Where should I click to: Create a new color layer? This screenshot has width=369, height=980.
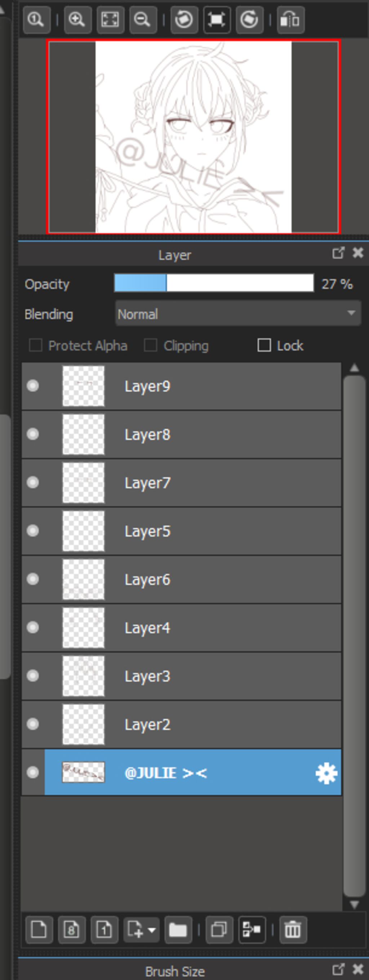pos(39,930)
